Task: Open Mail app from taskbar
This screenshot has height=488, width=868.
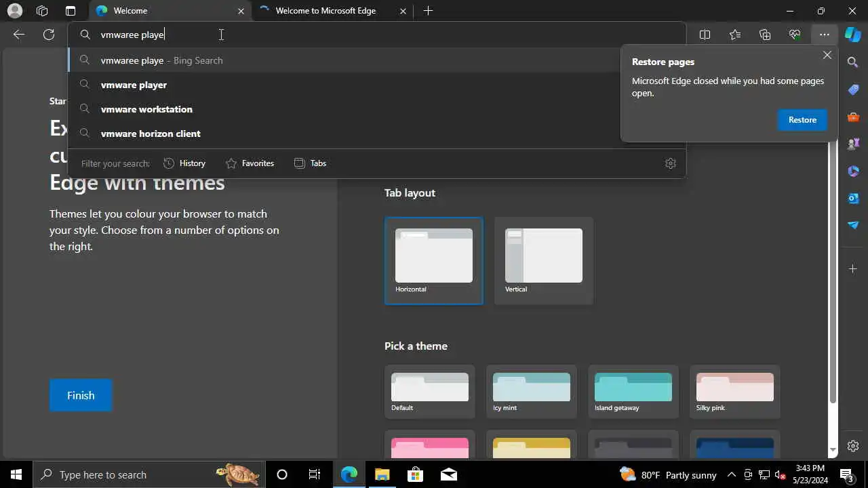Action: (448, 474)
